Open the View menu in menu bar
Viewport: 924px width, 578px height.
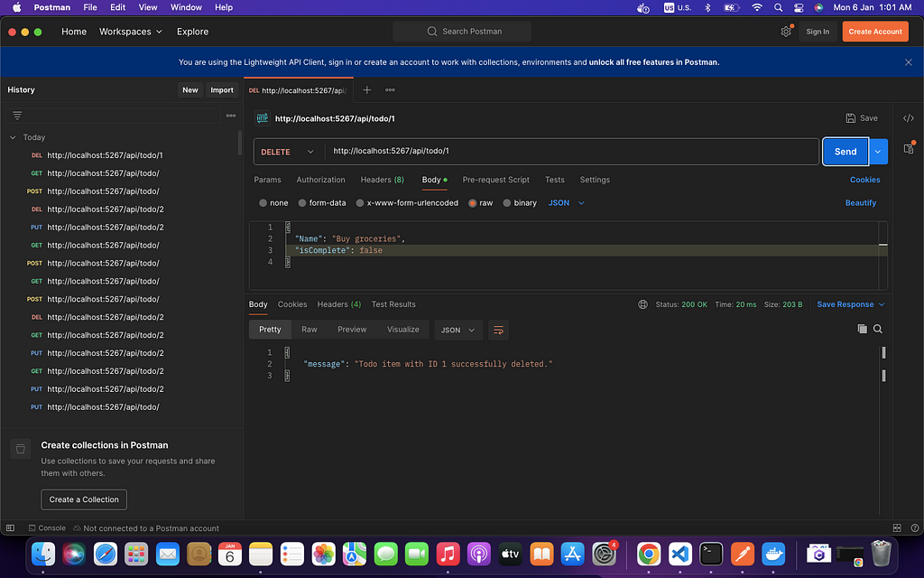148,7
